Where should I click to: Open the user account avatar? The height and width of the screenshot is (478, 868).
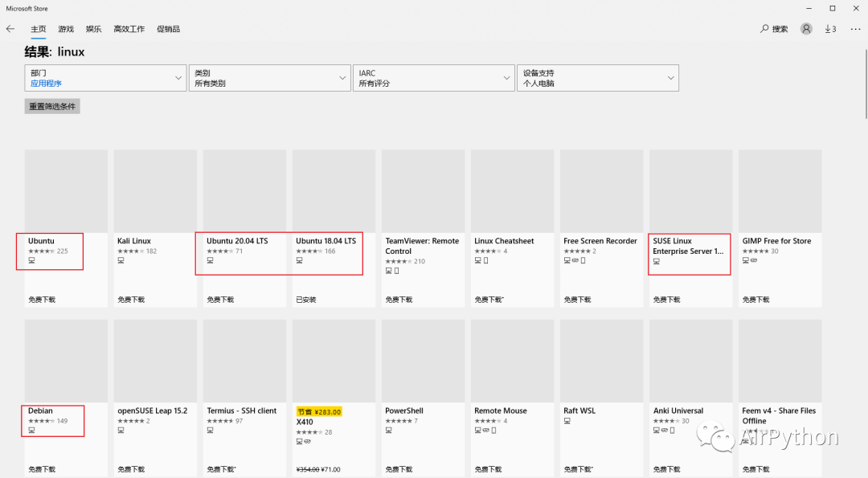click(806, 29)
